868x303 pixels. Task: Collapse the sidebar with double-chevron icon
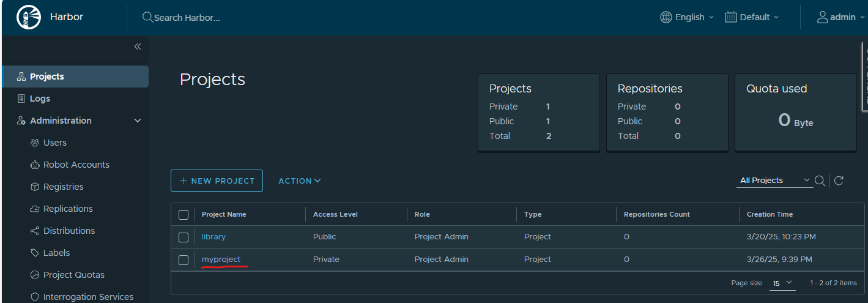point(138,47)
